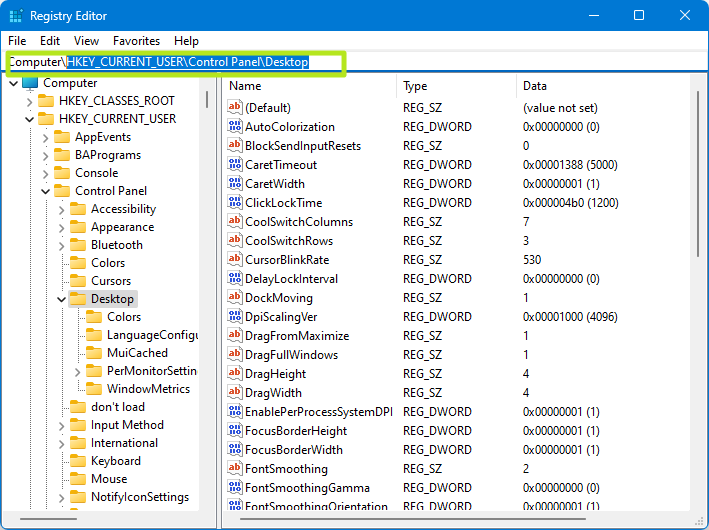The image size is (709, 530).
Task: Click the FocusBorderHeight DWORD icon
Action: point(235,430)
